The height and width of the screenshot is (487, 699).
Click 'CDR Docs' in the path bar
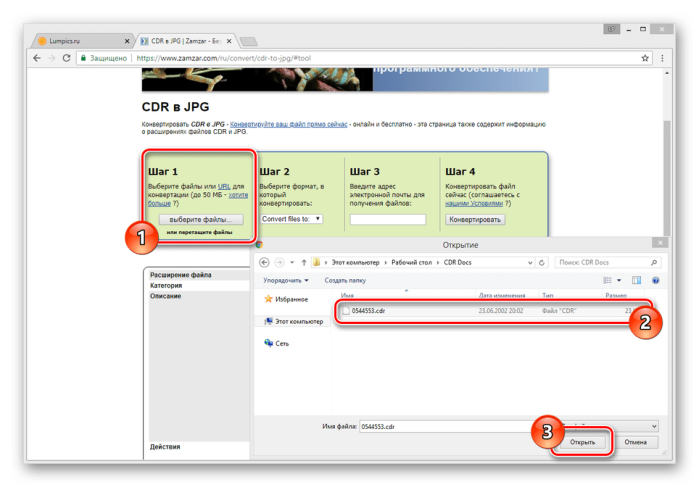pyautogui.click(x=457, y=262)
